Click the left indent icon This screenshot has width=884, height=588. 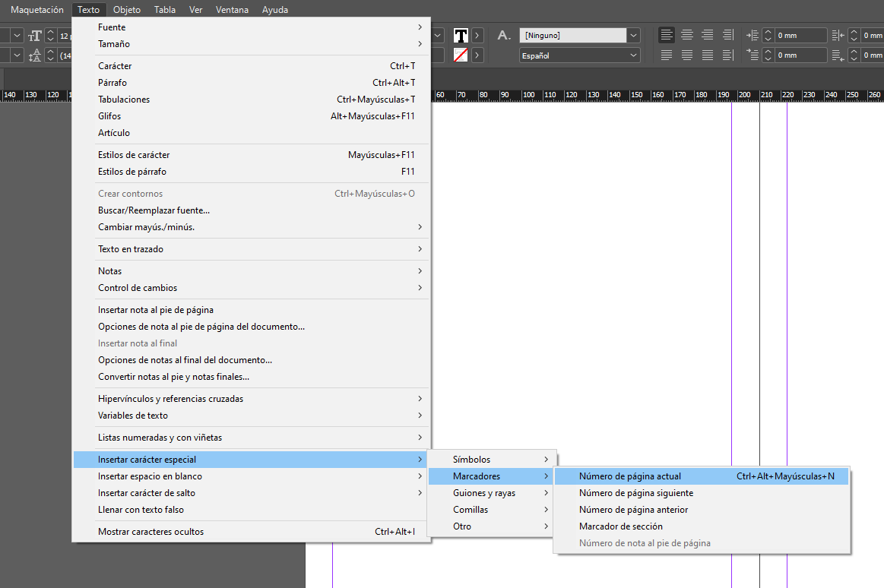coord(753,36)
